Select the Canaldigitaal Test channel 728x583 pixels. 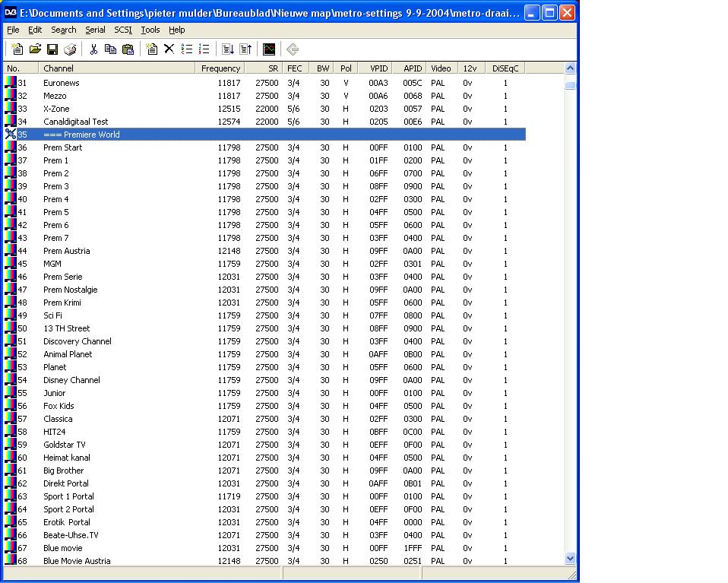click(x=264, y=122)
